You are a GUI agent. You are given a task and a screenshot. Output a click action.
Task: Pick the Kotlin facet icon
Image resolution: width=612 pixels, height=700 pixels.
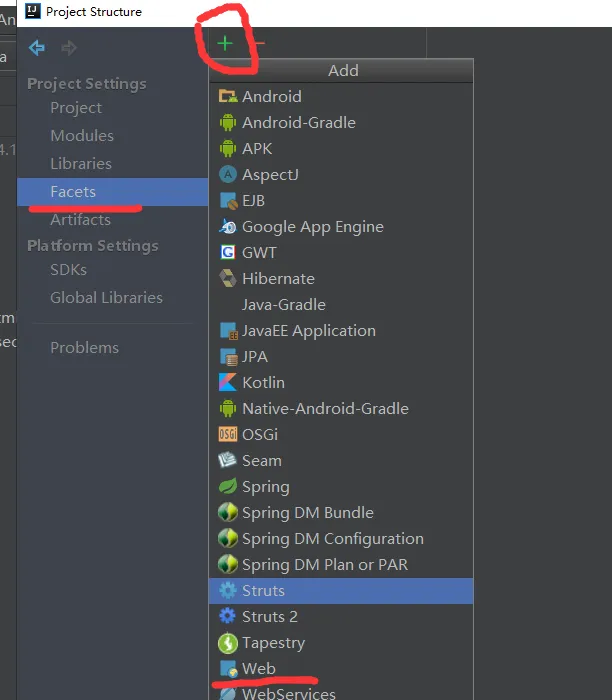pyautogui.click(x=227, y=383)
